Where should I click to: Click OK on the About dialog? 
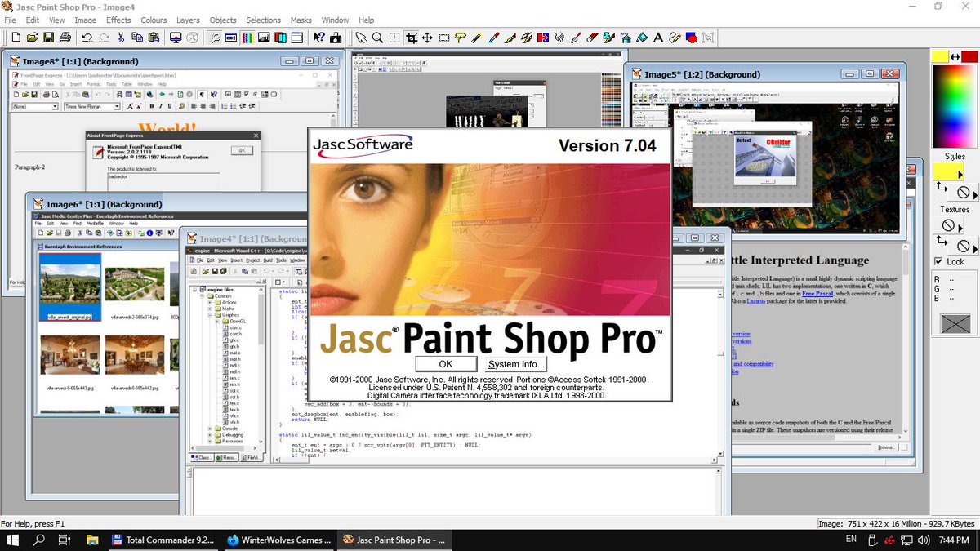tap(445, 364)
